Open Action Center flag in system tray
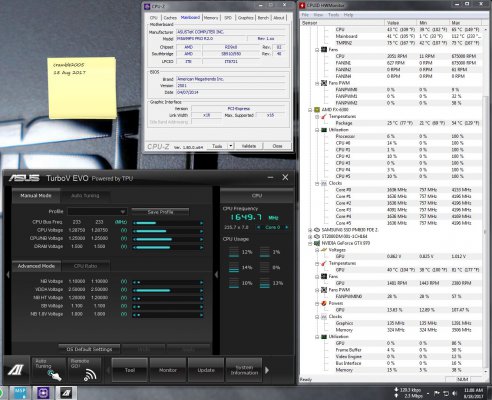This screenshot has height=400, width=492. click(x=437, y=393)
